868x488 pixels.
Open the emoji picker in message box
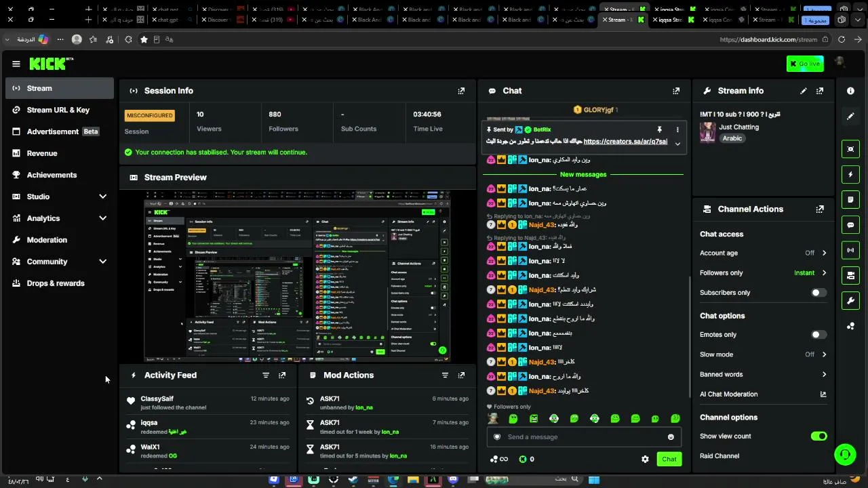[x=671, y=437]
